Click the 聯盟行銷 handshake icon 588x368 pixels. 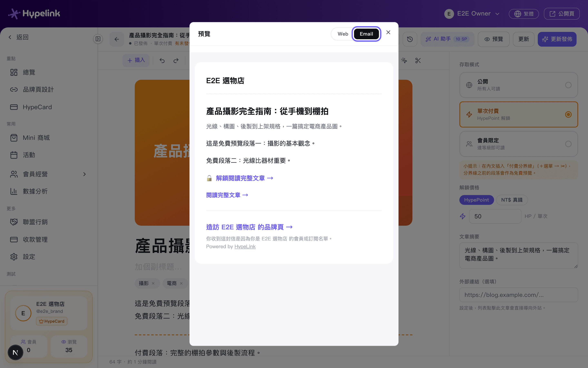pyautogui.click(x=14, y=222)
